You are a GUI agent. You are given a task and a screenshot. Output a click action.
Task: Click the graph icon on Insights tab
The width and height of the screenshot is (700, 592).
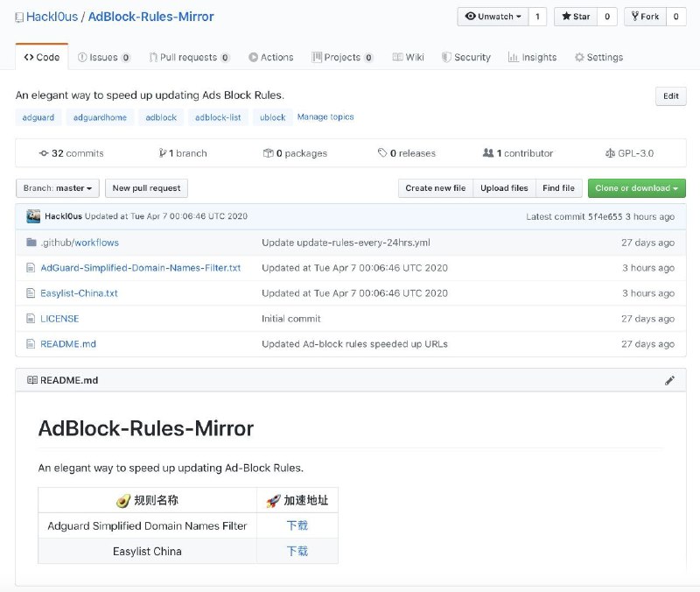(514, 57)
